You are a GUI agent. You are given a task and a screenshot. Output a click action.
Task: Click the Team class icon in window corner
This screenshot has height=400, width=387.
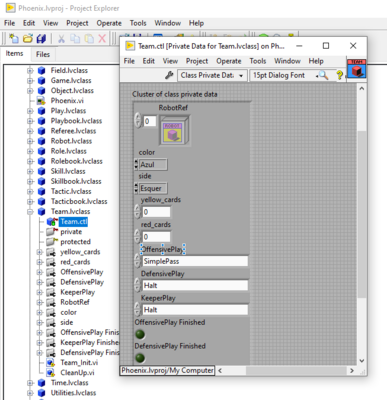[356, 69]
